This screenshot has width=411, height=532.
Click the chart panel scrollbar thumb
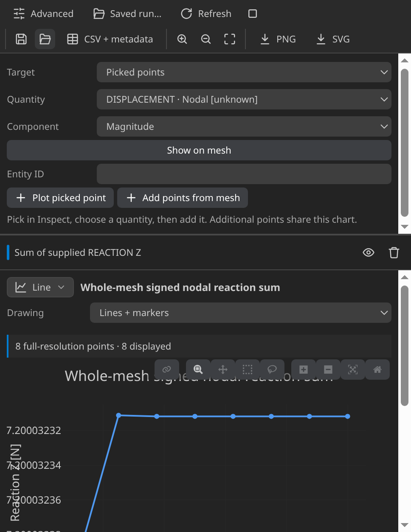coord(405,346)
